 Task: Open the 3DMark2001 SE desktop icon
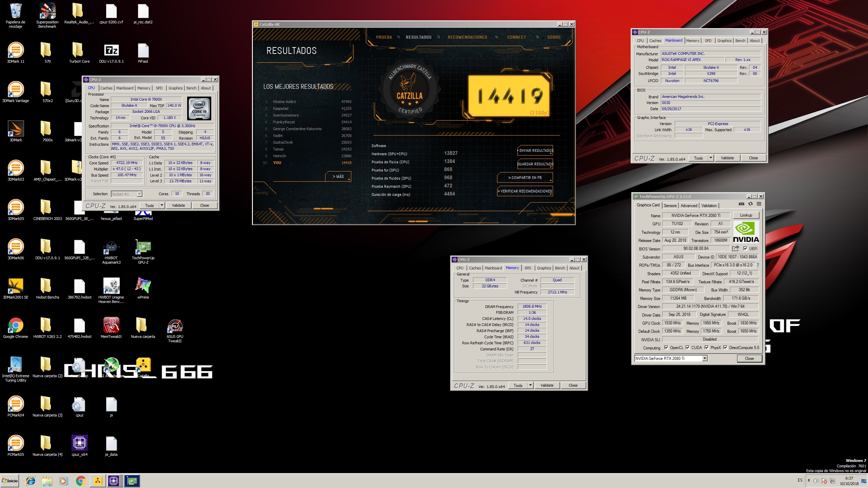click(x=16, y=289)
